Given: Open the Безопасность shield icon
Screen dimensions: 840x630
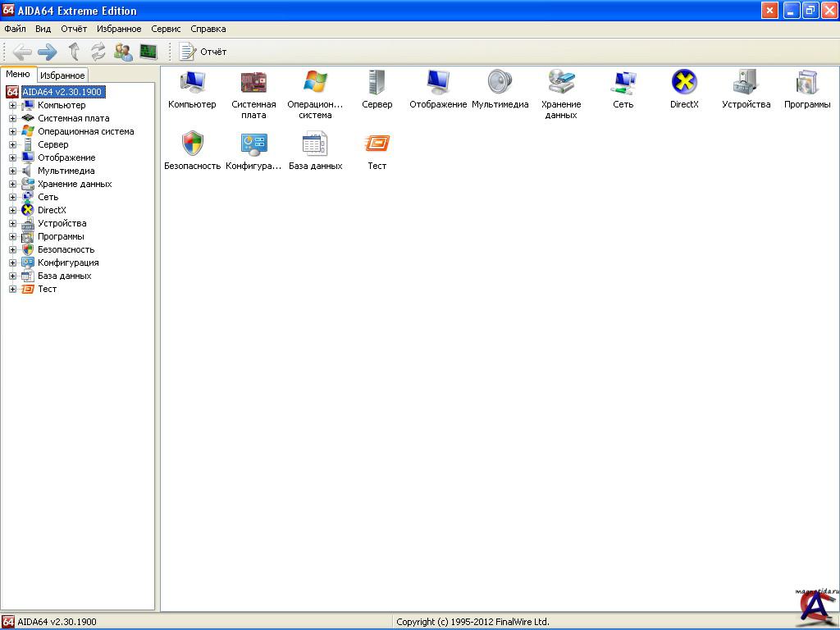Looking at the screenshot, I should pos(192,144).
